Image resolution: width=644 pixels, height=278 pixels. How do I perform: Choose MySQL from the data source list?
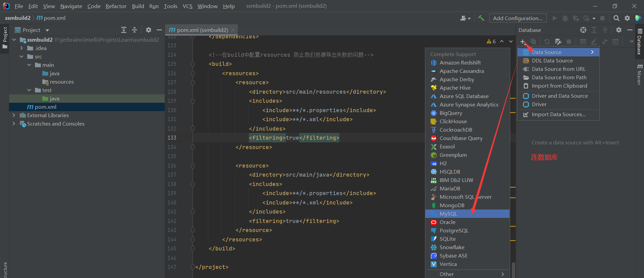(x=467, y=214)
